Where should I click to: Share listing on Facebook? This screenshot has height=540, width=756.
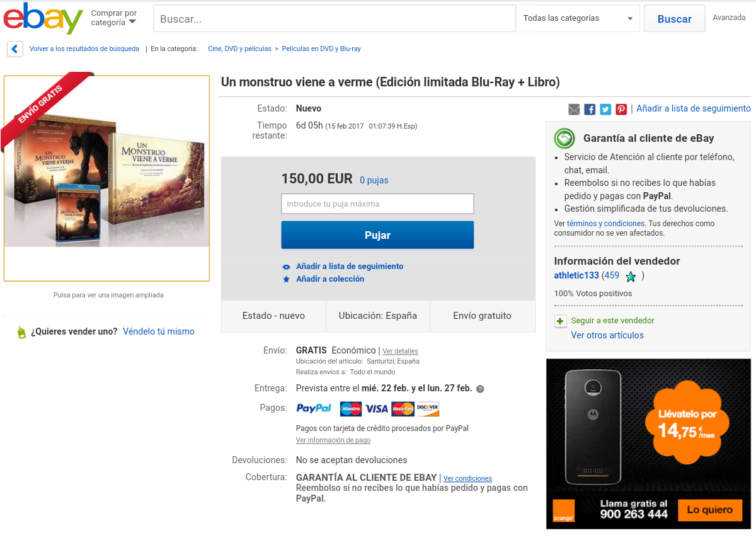point(590,109)
